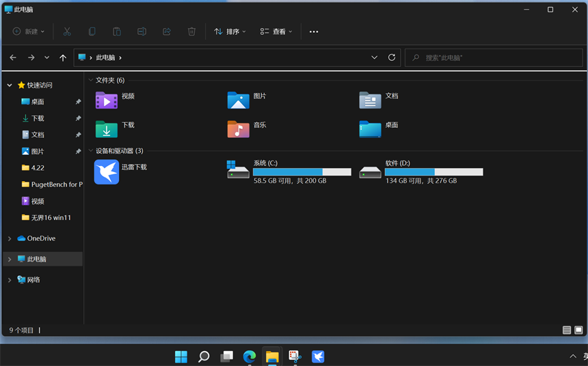Open the See more ellipsis menu
This screenshot has height=366, width=588.
point(314,31)
